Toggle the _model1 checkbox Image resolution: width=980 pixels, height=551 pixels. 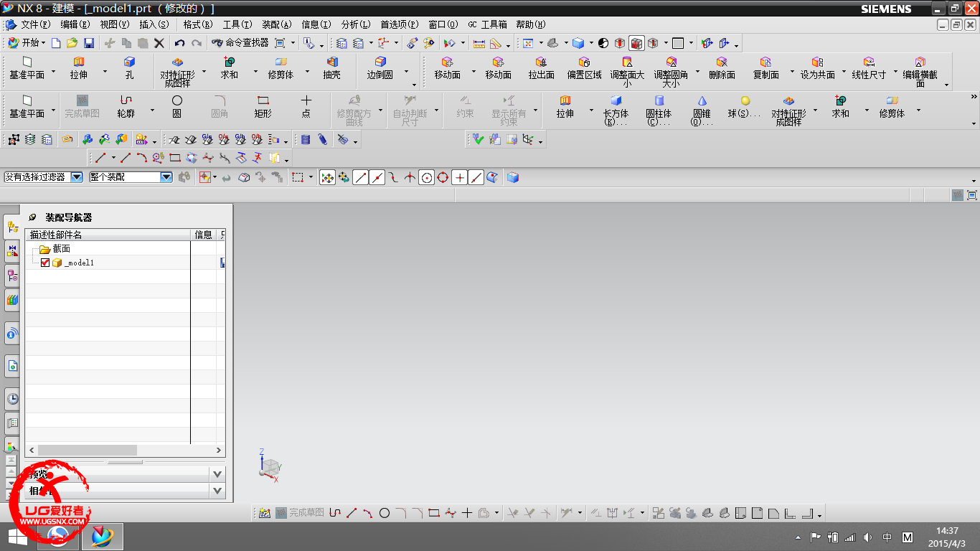point(45,263)
